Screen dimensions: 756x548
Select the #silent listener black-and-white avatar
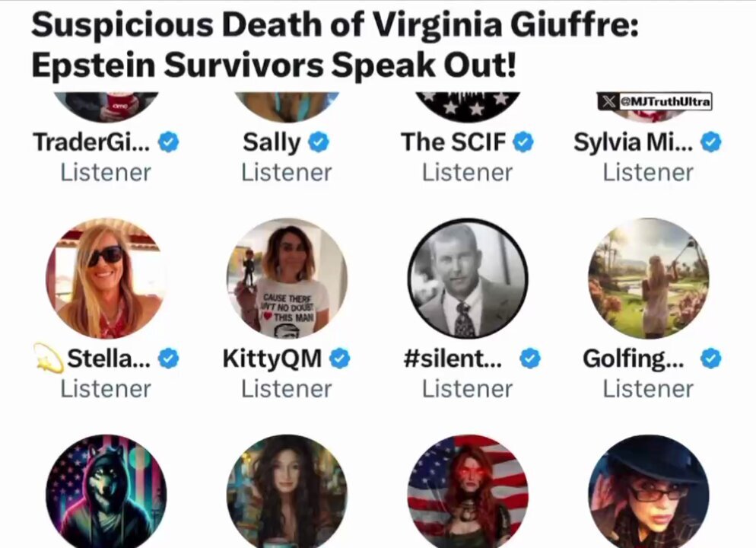click(x=468, y=279)
